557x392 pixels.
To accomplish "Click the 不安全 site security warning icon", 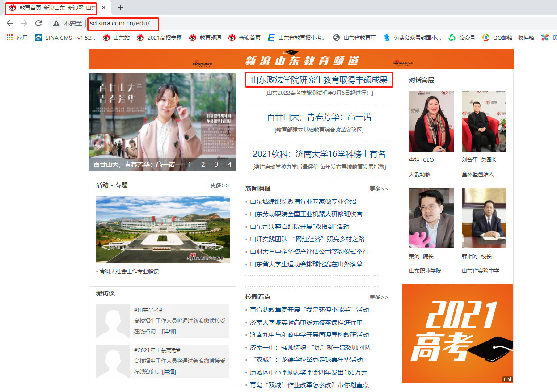I will (x=57, y=23).
